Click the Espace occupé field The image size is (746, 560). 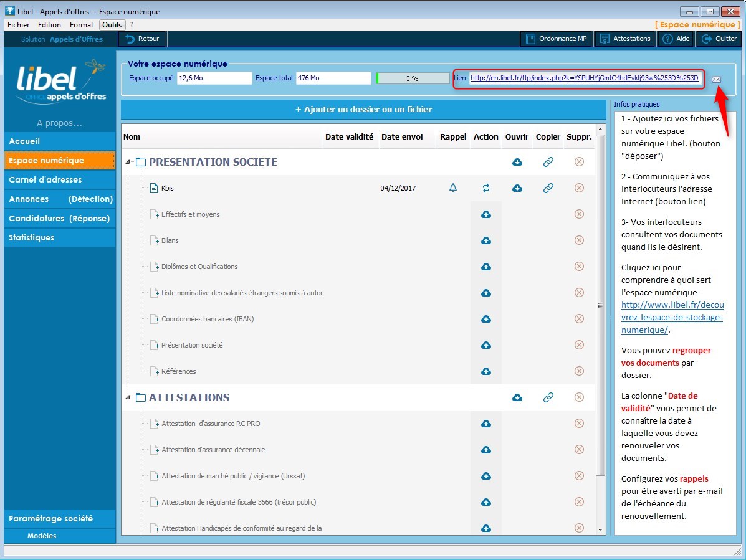coord(214,78)
